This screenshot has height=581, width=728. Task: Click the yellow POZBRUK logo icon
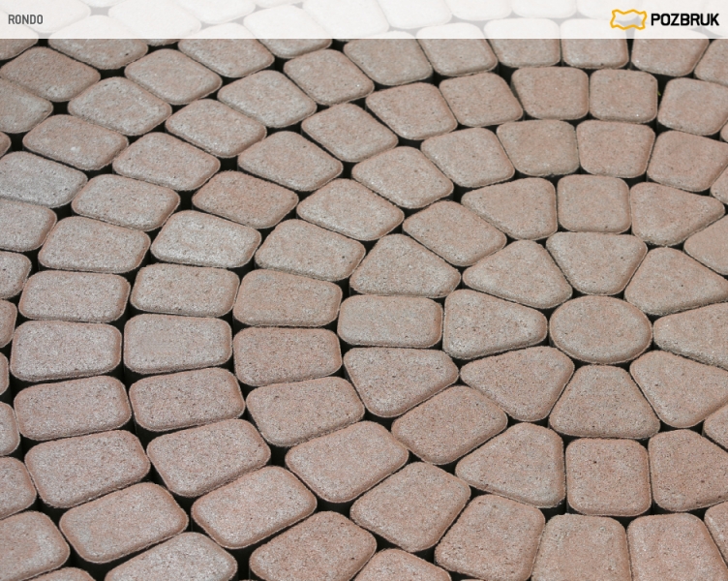coord(627,19)
